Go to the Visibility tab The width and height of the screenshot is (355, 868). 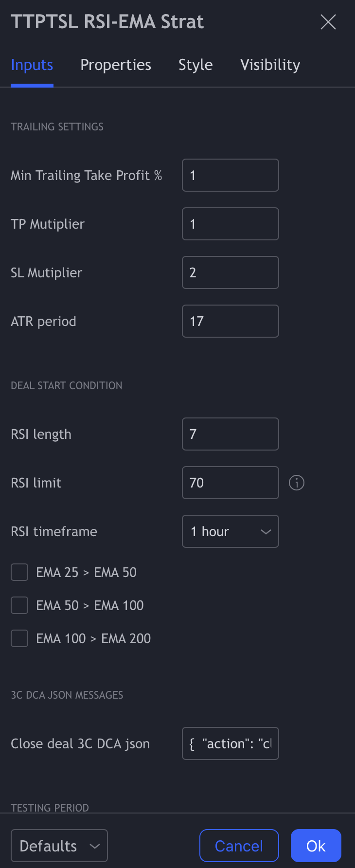click(270, 65)
